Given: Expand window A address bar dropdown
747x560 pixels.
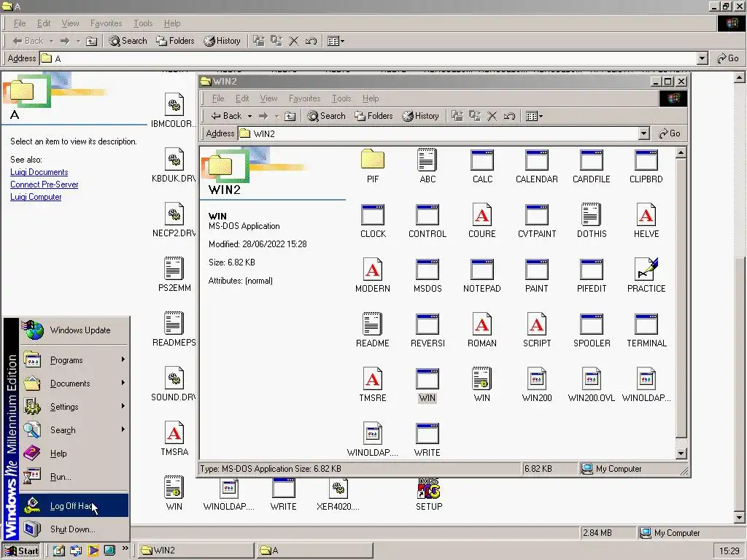Looking at the screenshot, I should (703, 58).
